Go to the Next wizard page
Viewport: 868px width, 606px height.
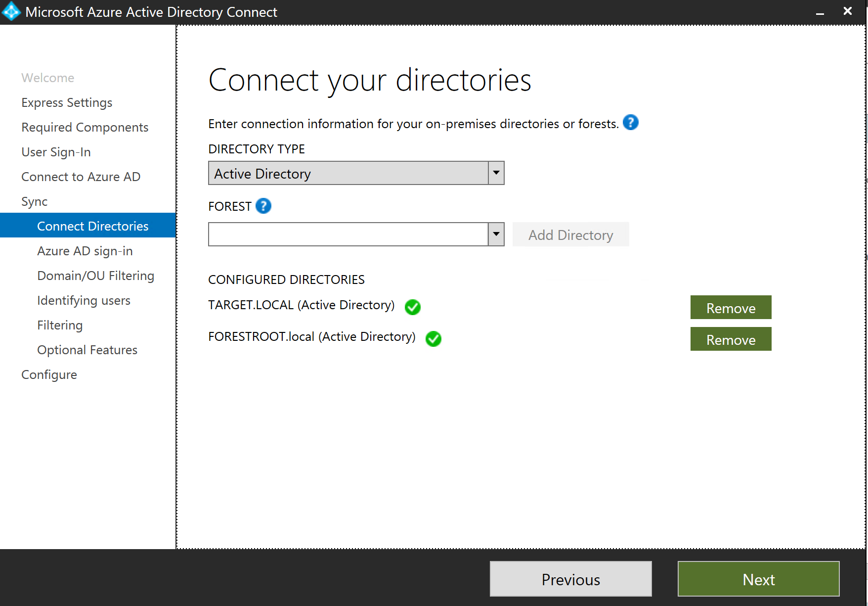(x=758, y=579)
